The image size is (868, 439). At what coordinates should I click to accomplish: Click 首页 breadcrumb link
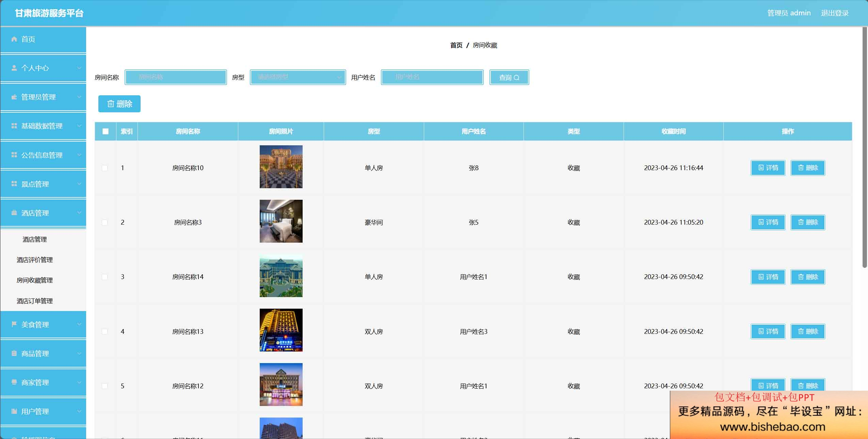click(x=456, y=45)
